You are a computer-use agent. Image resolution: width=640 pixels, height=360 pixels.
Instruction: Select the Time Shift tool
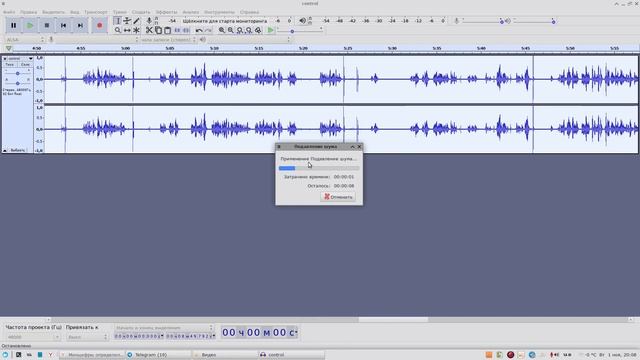[x=127, y=30]
